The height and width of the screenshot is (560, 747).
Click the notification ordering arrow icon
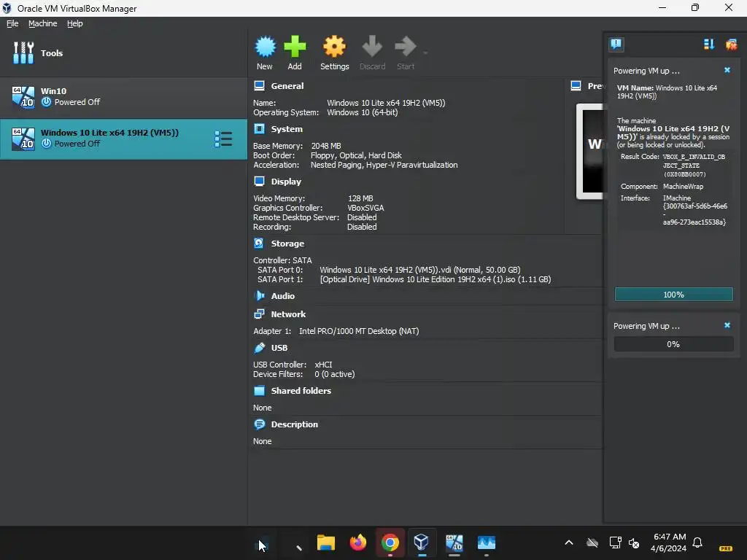(x=709, y=44)
